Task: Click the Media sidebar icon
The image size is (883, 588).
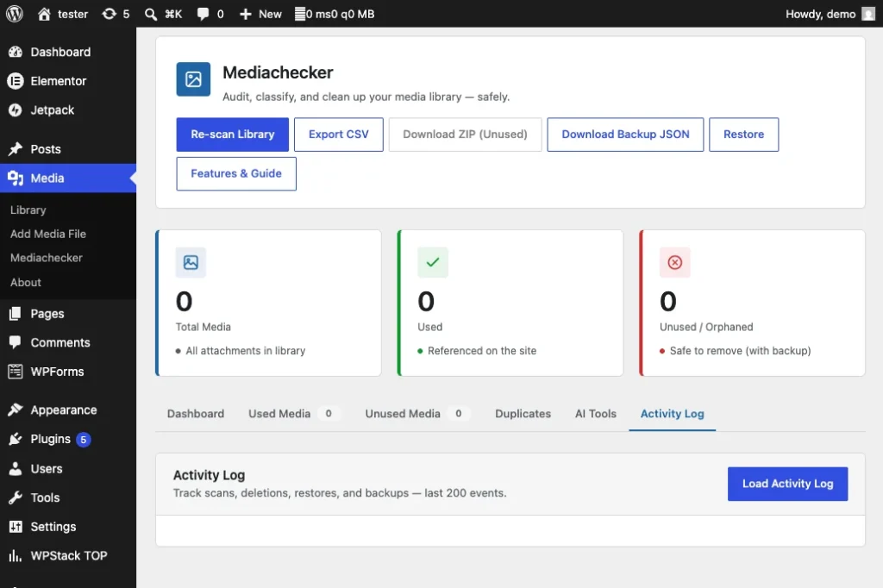Action: pyautogui.click(x=16, y=178)
